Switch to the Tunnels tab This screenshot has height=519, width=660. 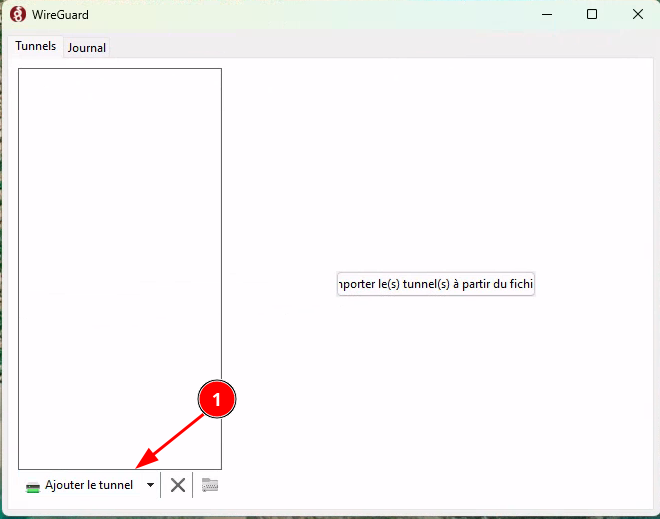click(35, 46)
